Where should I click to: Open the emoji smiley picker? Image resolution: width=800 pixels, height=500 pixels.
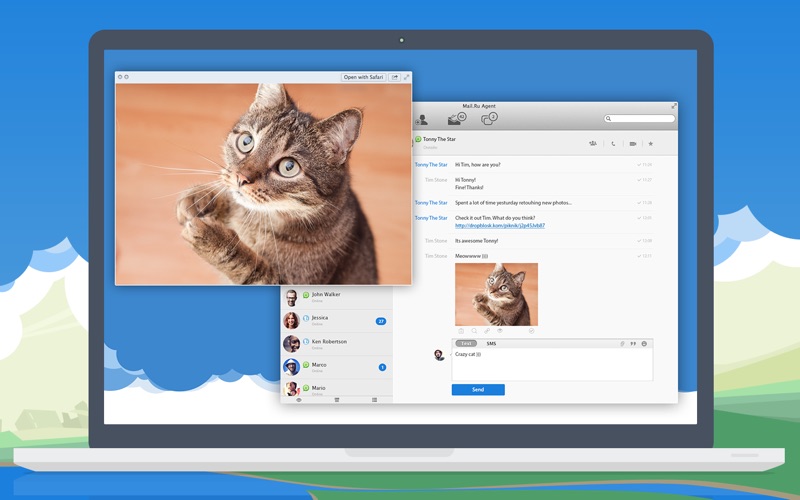(644, 344)
